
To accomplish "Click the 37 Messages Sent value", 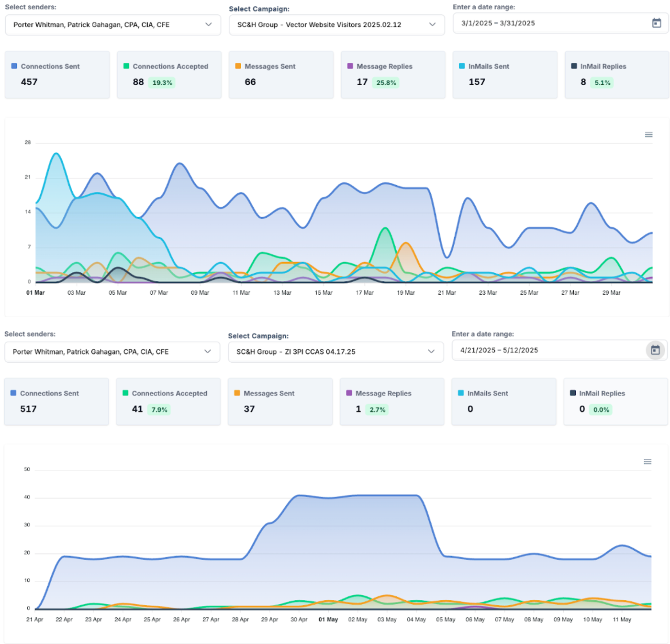I will 249,409.
